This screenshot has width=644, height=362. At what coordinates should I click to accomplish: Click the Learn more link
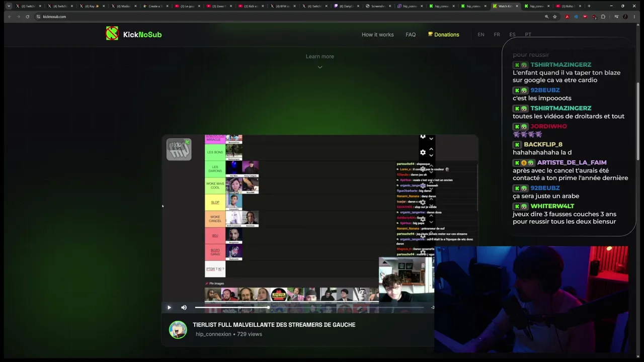[319, 56]
